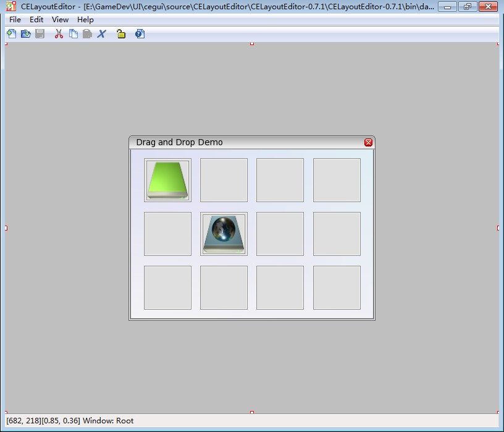Select the empty third slot in bottom row
Image resolution: width=504 pixels, height=432 pixels.
280,287
